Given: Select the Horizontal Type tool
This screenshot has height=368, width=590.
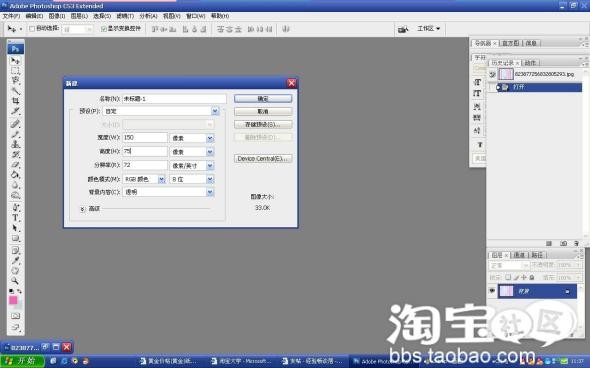Looking at the screenshot, I should pos(15,217).
